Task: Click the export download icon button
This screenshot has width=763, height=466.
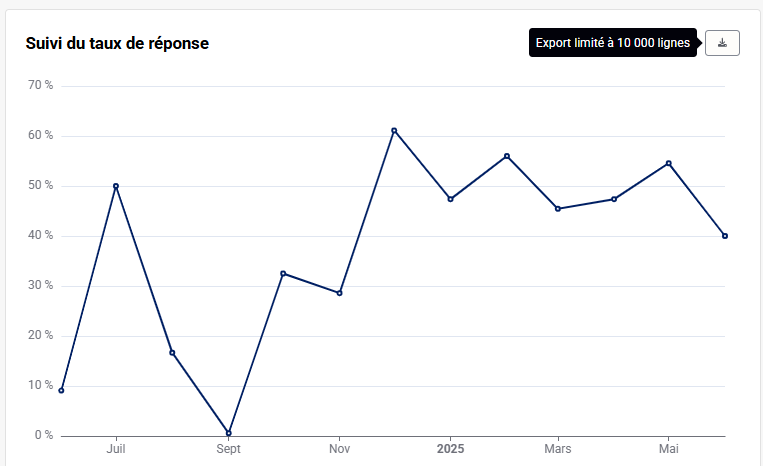Action: [x=722, y=43]
